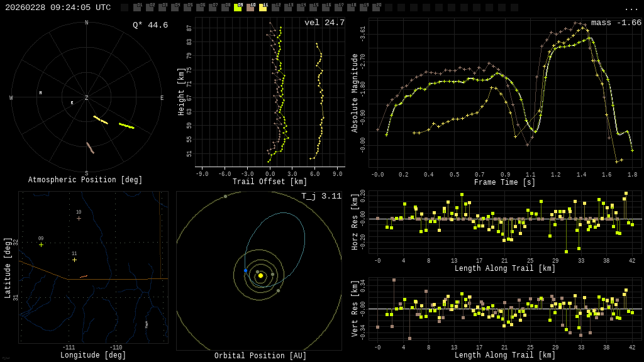Viewport: 644px width, 362px height.
Task: Toggle station 10 indicator box
Action: (x=250, y=8)
